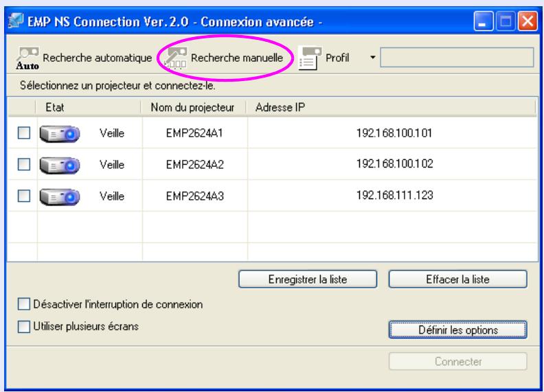Click the Recherche automatique label
The height and width of the screenshot is (392, 544).
point(97,58)
